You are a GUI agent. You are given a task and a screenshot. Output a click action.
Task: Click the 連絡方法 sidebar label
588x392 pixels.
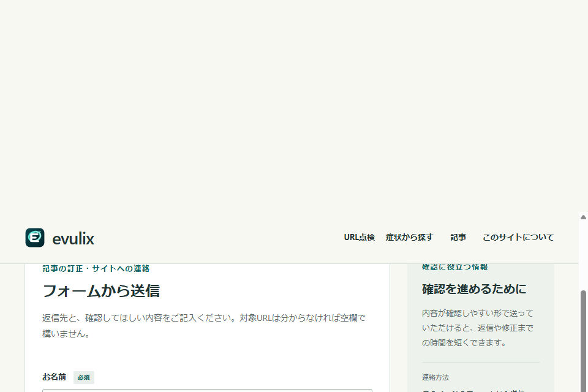[x=435, y=377]
